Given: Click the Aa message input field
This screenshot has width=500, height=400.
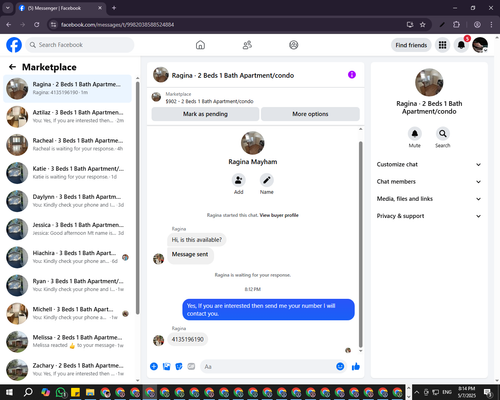Looking at the screenshot, I should point(273,367).
